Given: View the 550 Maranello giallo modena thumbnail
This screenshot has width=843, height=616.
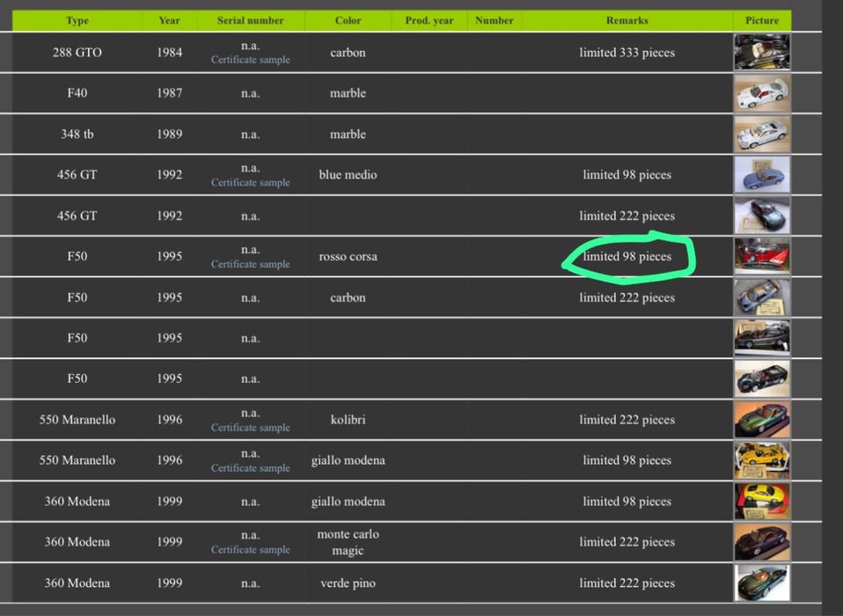Looking at the screenshot, I should (x=762, y=460).
